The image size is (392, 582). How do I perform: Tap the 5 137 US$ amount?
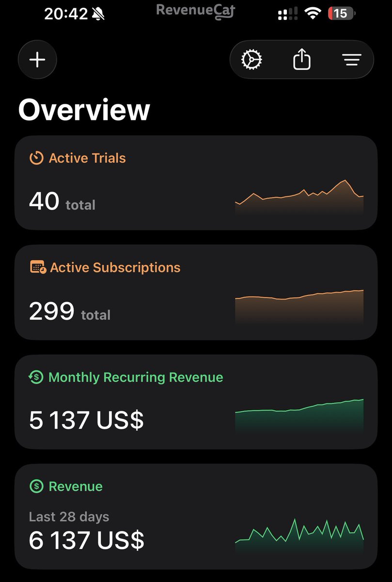(86, 420)
